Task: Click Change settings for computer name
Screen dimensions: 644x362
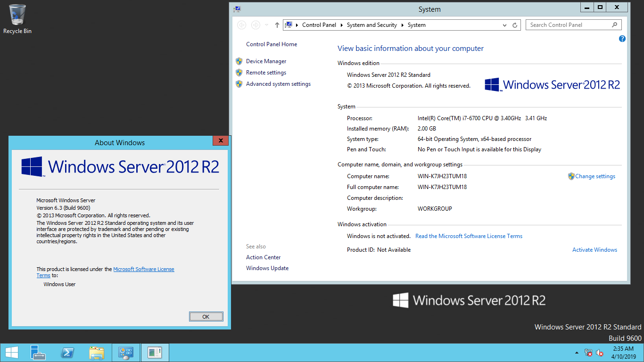Action: [x=595, y=176]
